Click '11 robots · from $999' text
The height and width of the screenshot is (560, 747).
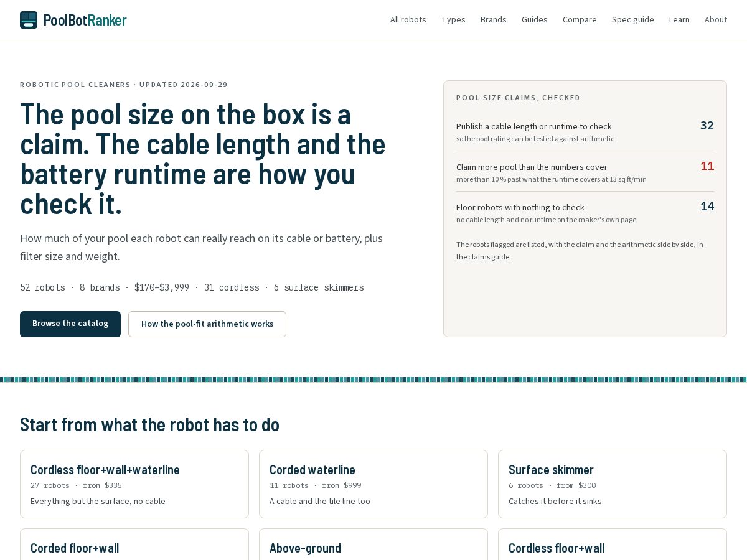[x=315, y=485]
